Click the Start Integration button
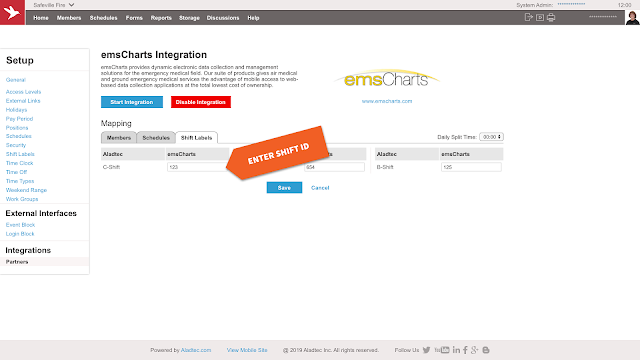The width and height of the screenshot is (640, 360). pos(132,102)
